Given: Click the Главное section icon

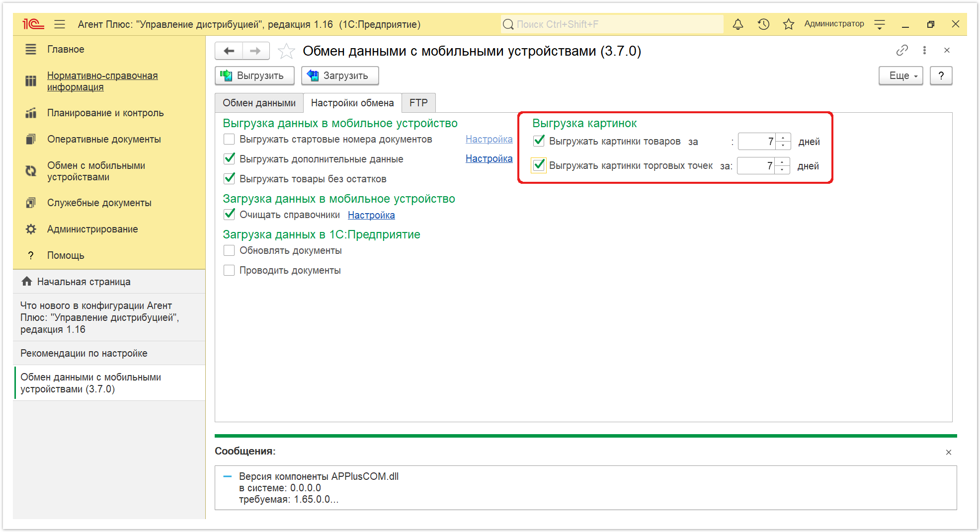Looking at the screenshot, I should (x=31, y=49).
